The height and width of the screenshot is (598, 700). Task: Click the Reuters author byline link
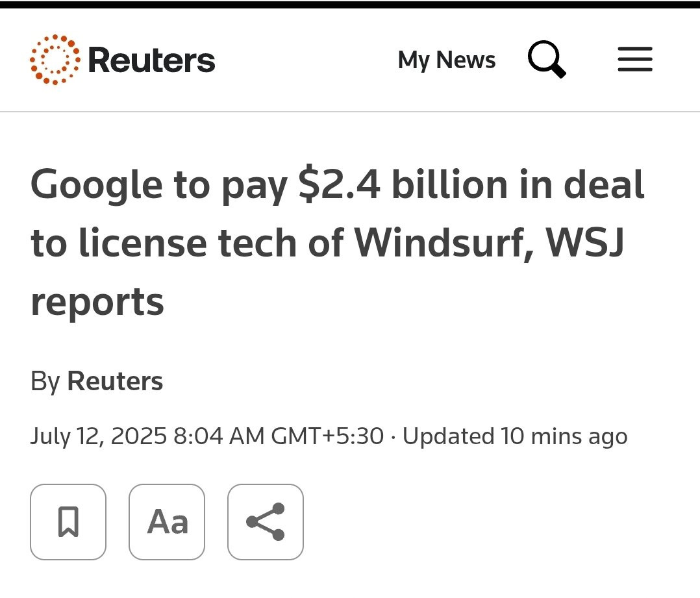[115, 381]
